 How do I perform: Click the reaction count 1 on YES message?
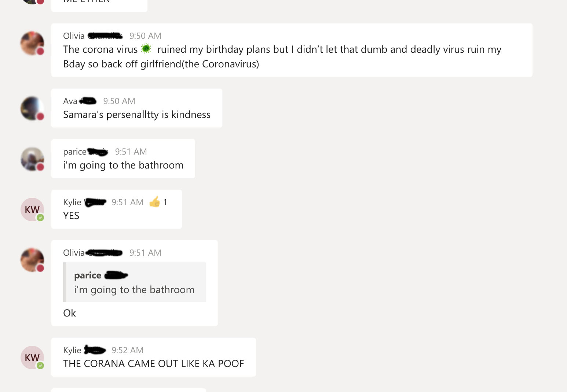[165, 202]
